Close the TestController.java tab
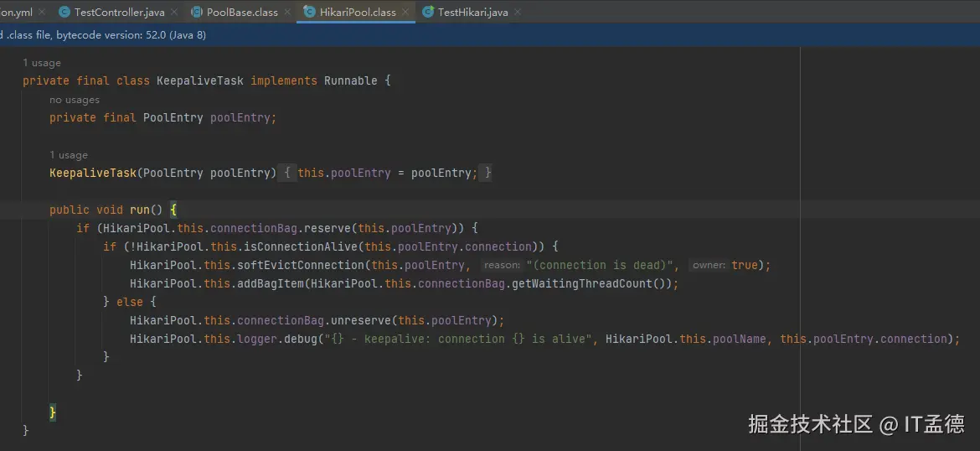980x451 pixels. coord(173,12)
